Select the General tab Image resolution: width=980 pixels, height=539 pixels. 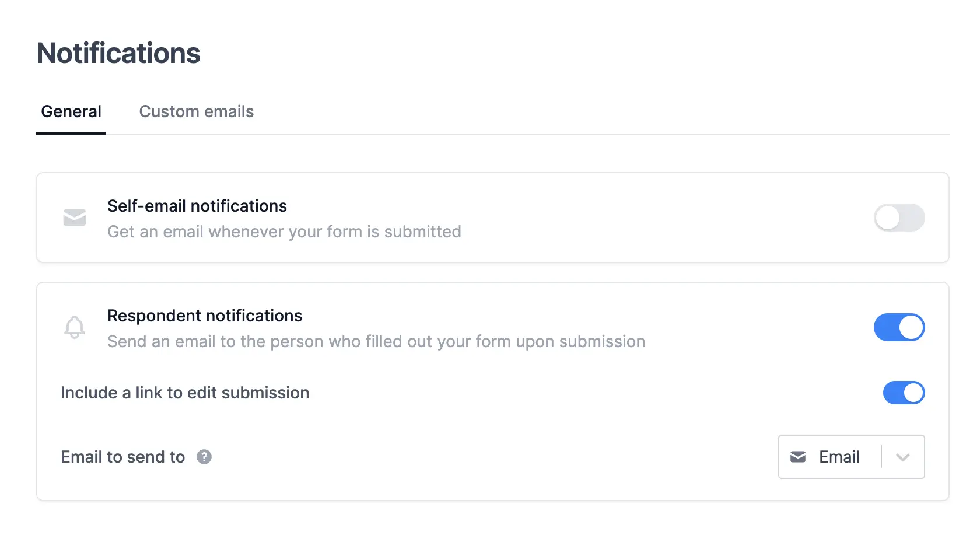click(x=71, y=111)
